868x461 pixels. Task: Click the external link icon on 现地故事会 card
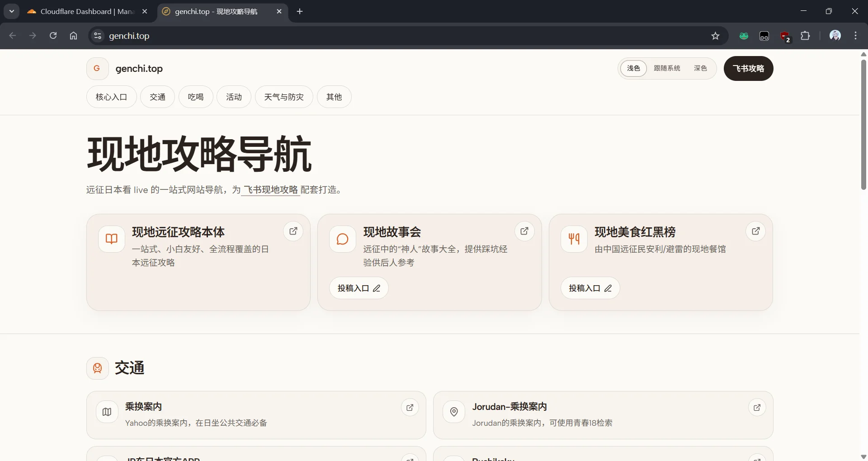click(524, 231)
